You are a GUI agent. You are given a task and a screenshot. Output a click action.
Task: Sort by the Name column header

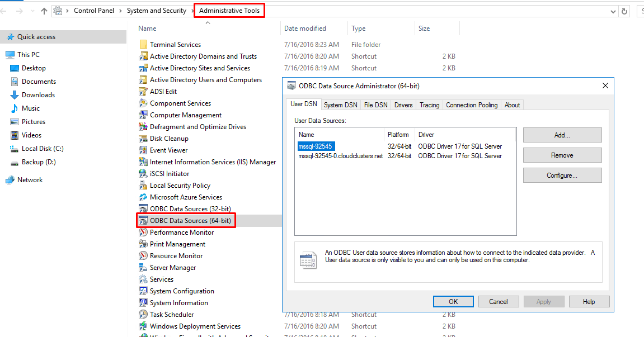coord(147,29)
